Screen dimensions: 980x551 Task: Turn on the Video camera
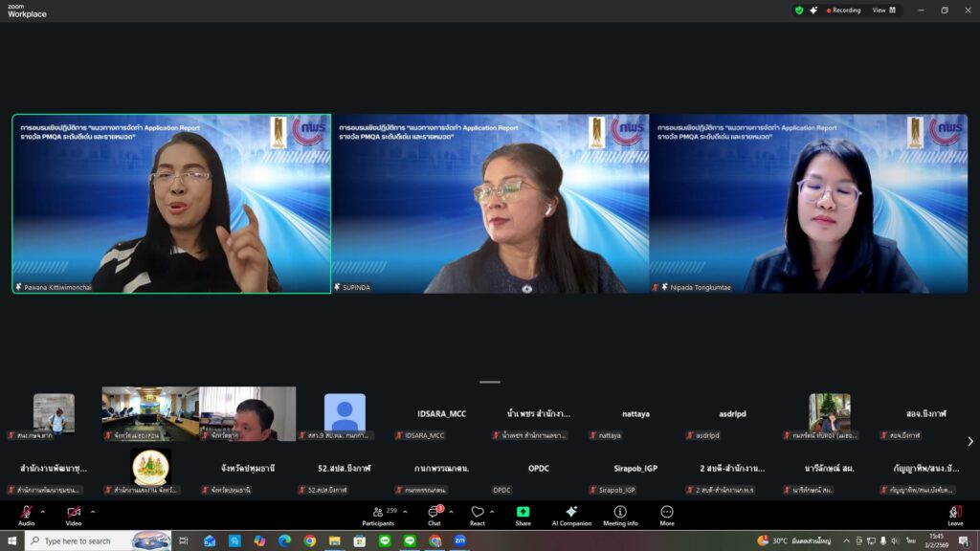73,515
